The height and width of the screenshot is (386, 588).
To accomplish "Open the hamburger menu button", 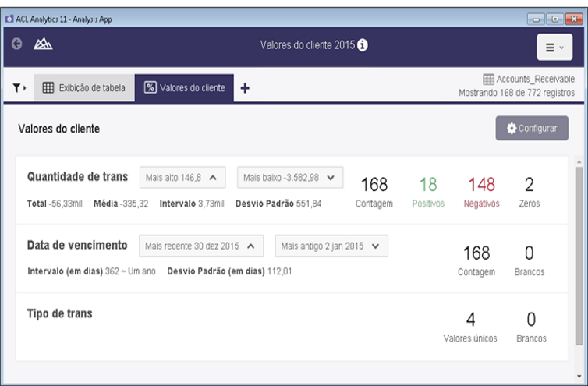I will (x=554, y=48).
